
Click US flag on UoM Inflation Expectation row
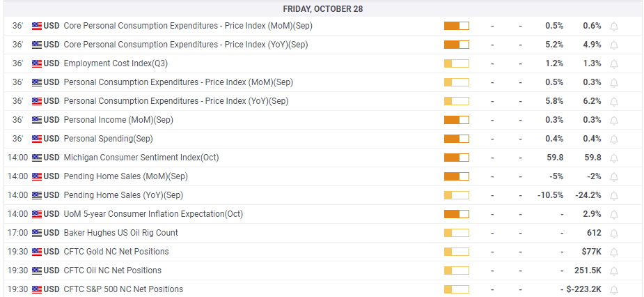tap(37, 214)
